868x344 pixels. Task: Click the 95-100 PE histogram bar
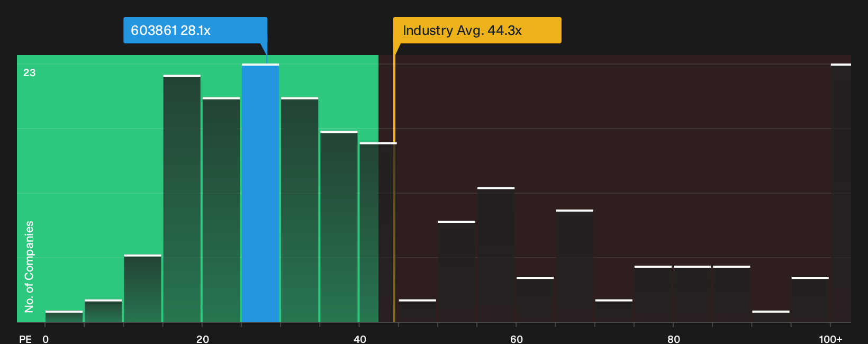point(810,300)
